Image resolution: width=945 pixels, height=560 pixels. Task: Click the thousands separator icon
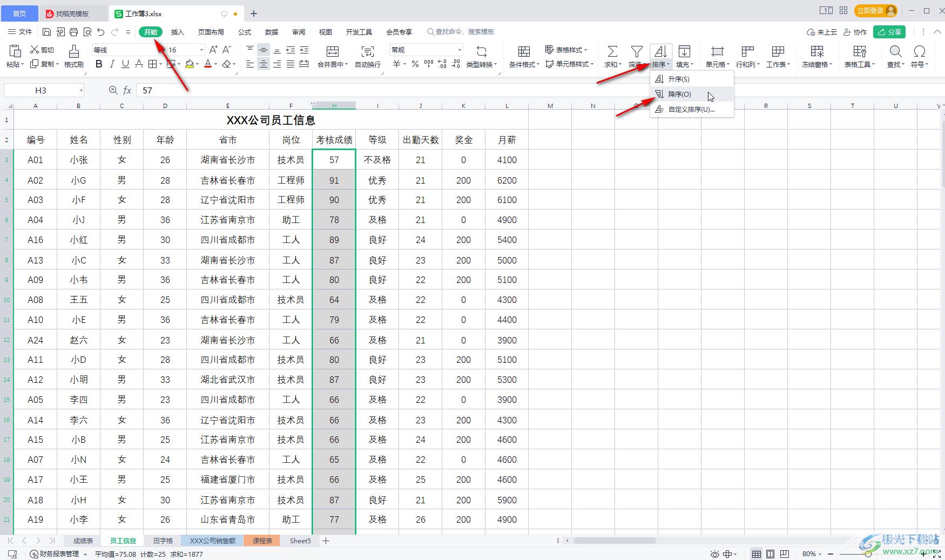[x=429, y=64]
